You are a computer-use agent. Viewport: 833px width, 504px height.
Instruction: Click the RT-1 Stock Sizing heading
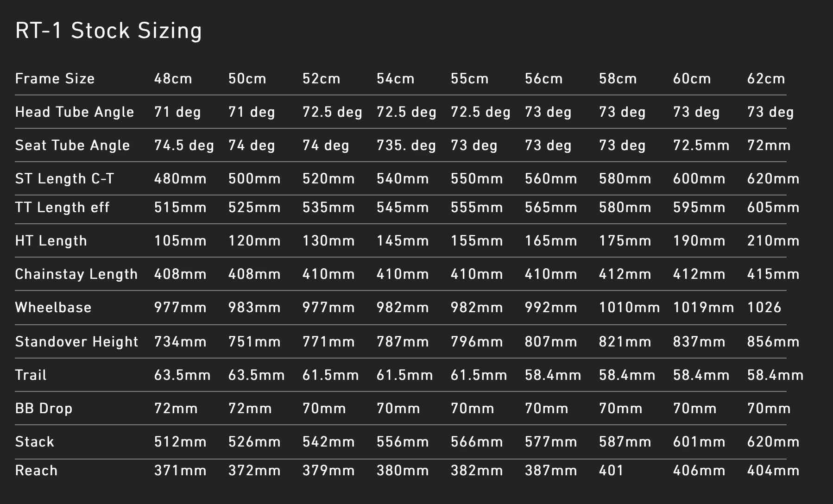tap(108, 31)
